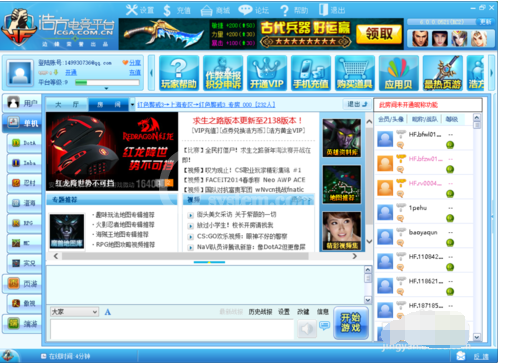Image resolution: width=511 pixels, height=363 pixels.
Task: Toggle the speaker mute button
Action: tap(306, 329)
